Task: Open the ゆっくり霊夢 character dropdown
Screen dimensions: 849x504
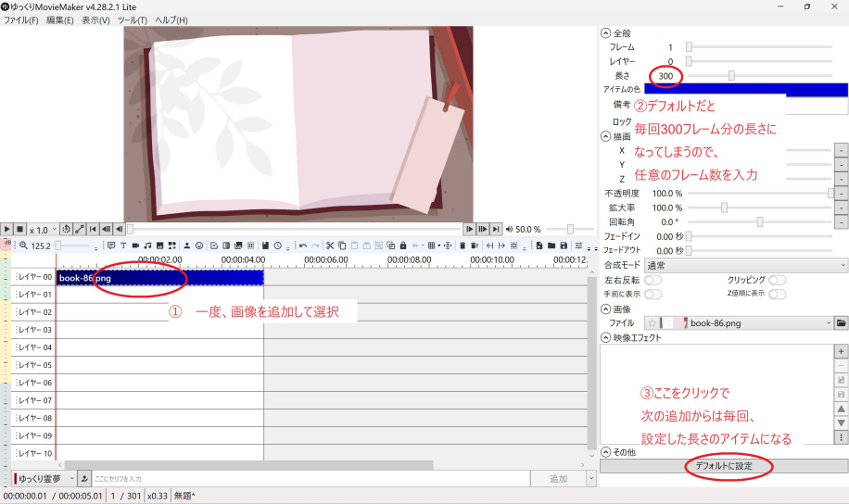Action: pos(44,479)
